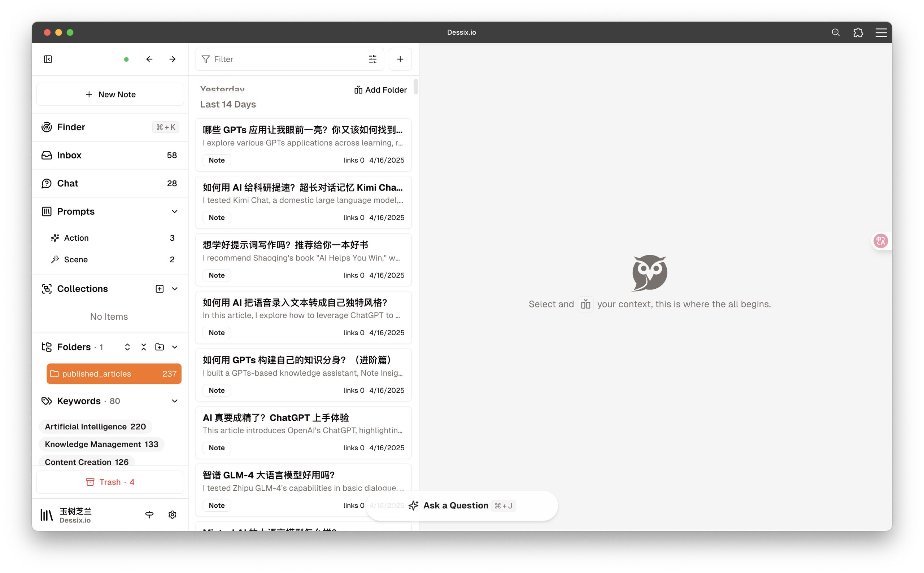This screenshot has width=924, height=573.
Task: Open note 如何用 AI 把语音录入文本
Action: (x=304, y=318)
